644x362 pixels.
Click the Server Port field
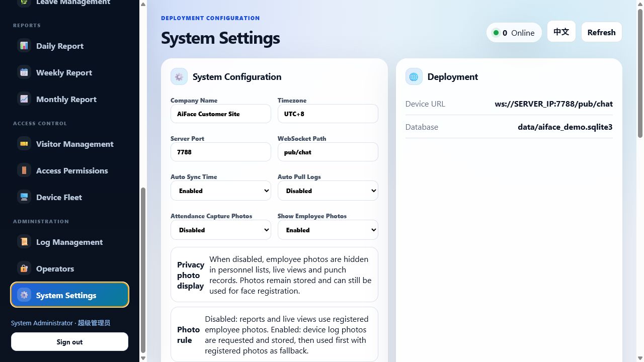[221, 152]
